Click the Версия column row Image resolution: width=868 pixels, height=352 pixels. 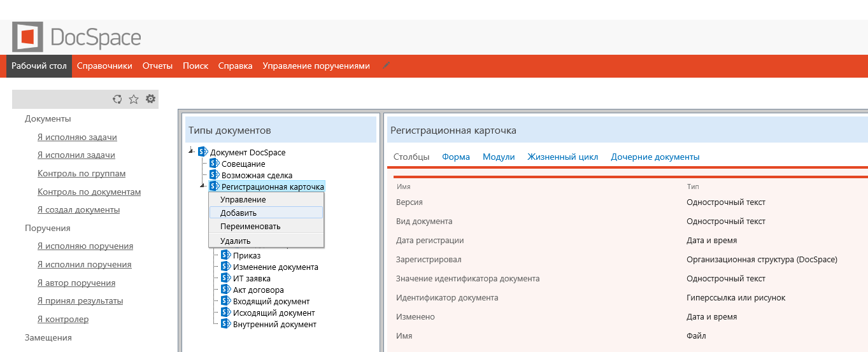pos(629,202)
